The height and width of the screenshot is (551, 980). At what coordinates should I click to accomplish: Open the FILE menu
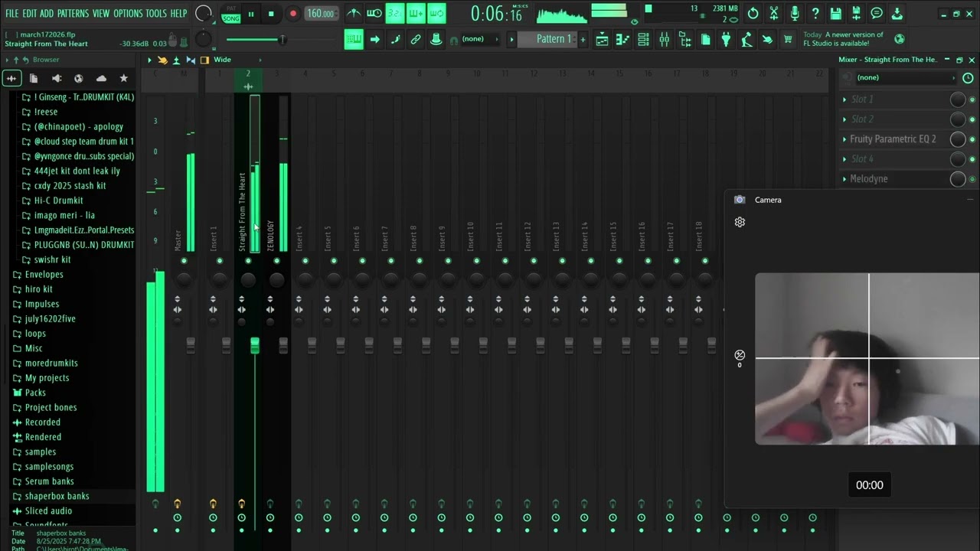coord(11,14)
